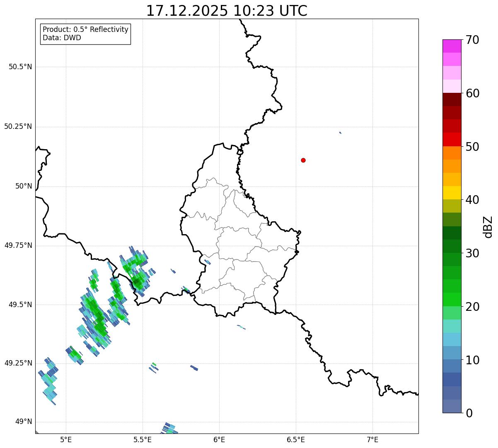Click the 5°E longitude label
Screen dimensions: 498x448
click(66, 439)
